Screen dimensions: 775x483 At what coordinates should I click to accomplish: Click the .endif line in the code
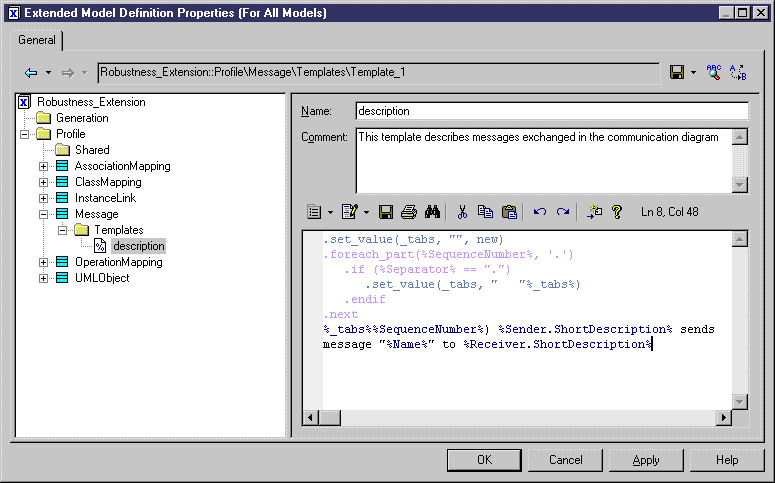tap(365, 299)
